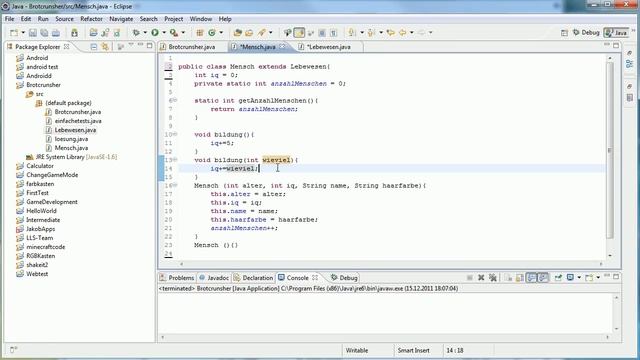Close the Mensch.java editor tab
The width and height of the screenshot is (640, 360).
[x=282, y=47]
